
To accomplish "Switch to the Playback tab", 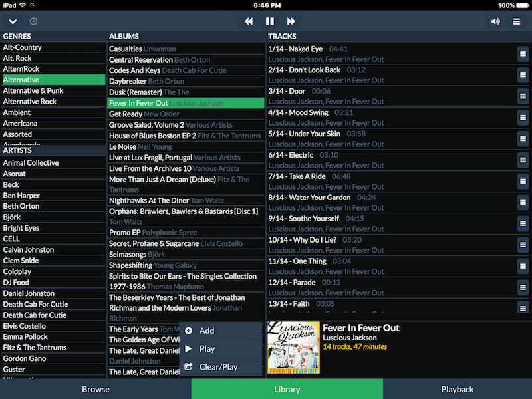I will (x=458, y=389).
